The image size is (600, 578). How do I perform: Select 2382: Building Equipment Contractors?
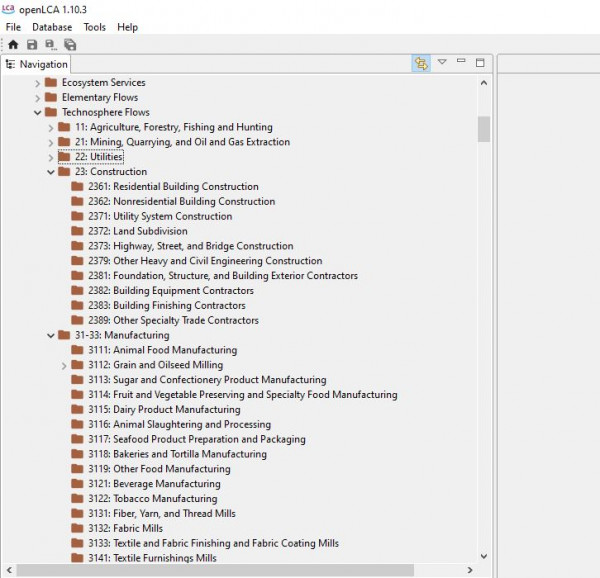[171, 291]
